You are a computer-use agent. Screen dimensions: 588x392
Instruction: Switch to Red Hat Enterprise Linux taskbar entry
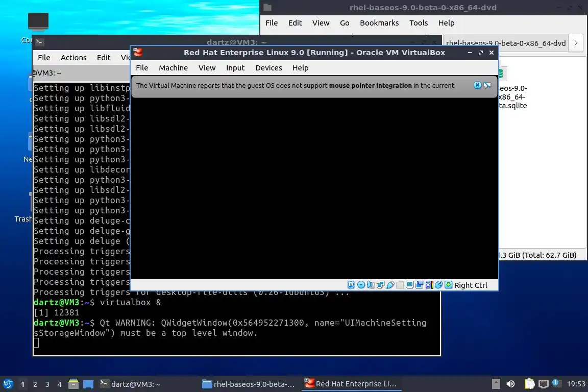351,384
